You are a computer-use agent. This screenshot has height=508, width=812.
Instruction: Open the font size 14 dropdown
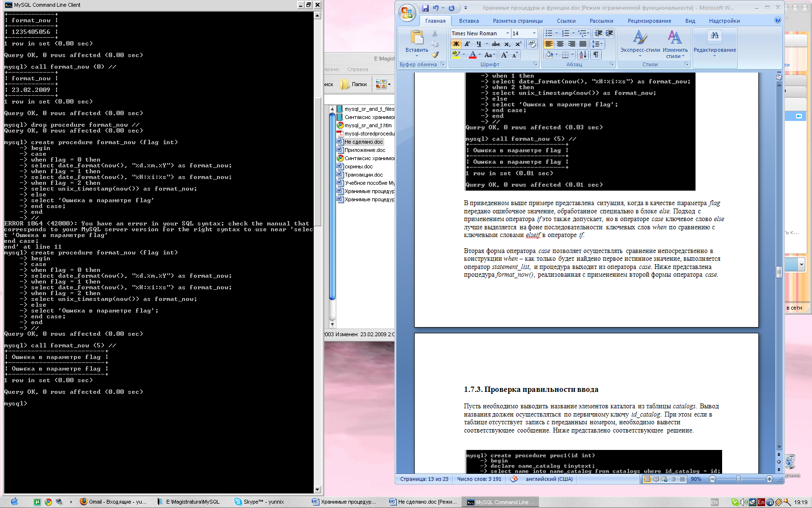point(534,33)
